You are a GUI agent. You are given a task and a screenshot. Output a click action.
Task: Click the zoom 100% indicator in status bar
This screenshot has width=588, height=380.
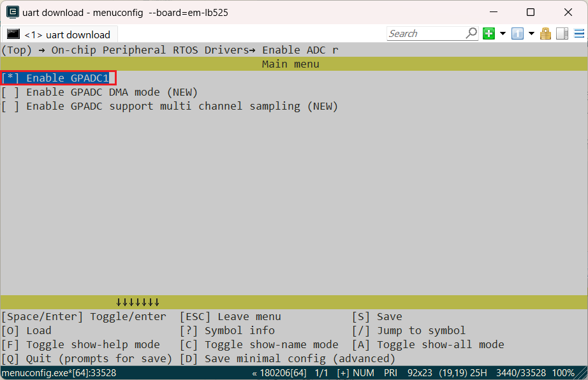pyautogui.click(x=562, y=373)
